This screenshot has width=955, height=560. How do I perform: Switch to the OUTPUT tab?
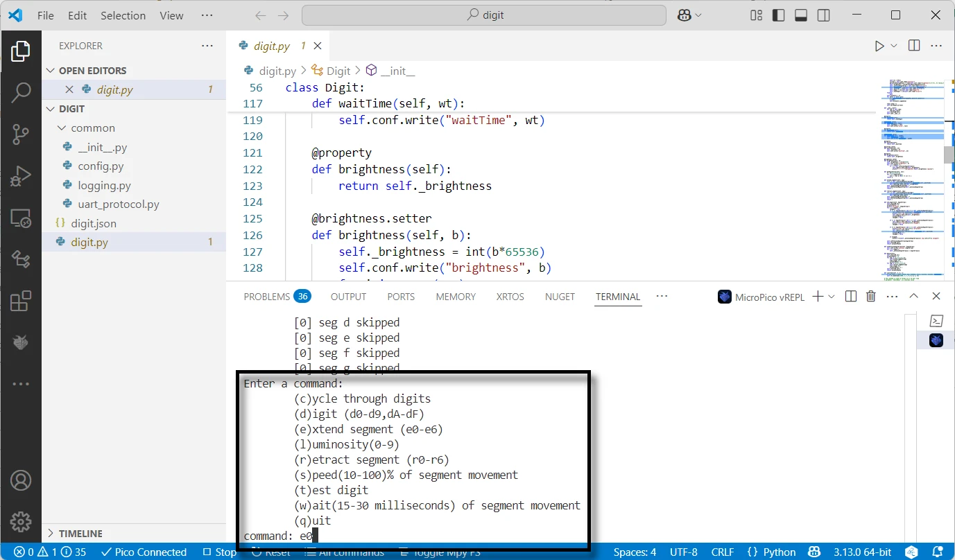coord(348,297)
